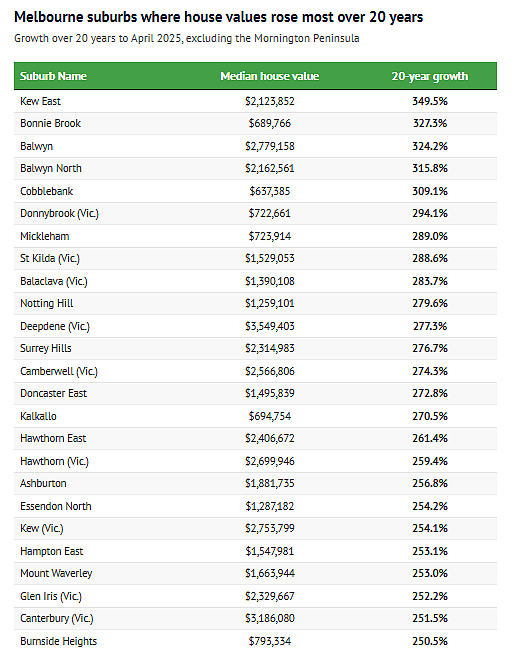This screenshot has width=517, height=660.
Task: Select the Kew East row
Action: click(256, 101)
